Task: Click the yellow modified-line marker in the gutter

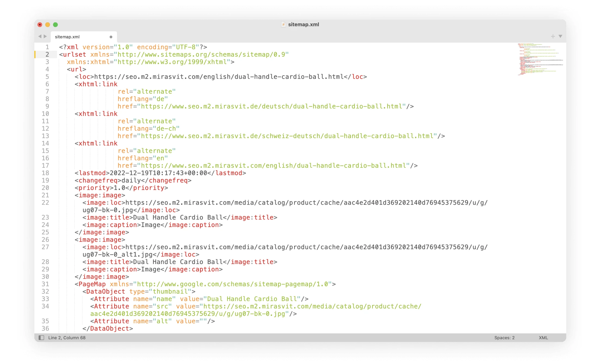Action: pyautogui.click(x=35, y=54)
